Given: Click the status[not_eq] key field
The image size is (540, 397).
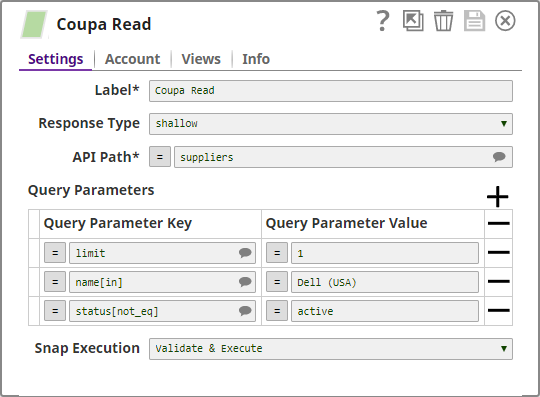Looking at the screenshot, I should coord(162,311).
